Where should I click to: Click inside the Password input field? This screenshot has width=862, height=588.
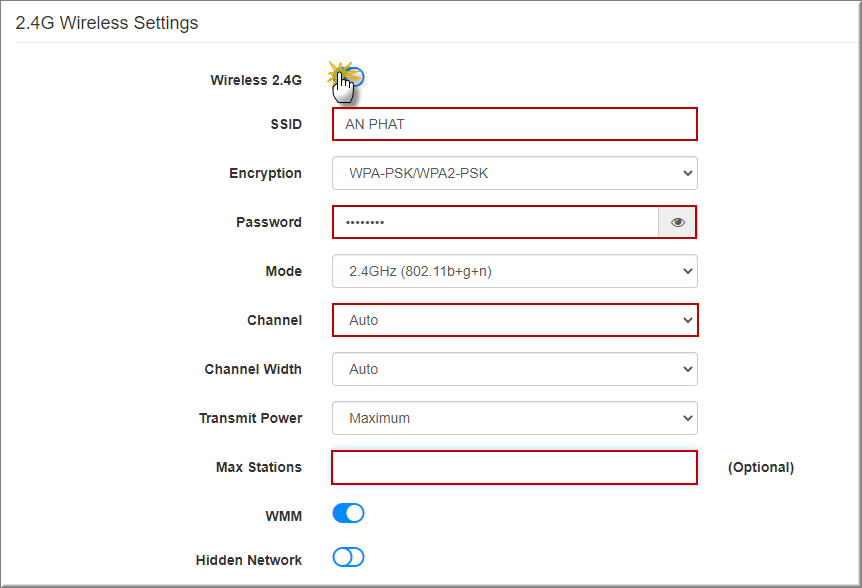click(x=495, y=222)
